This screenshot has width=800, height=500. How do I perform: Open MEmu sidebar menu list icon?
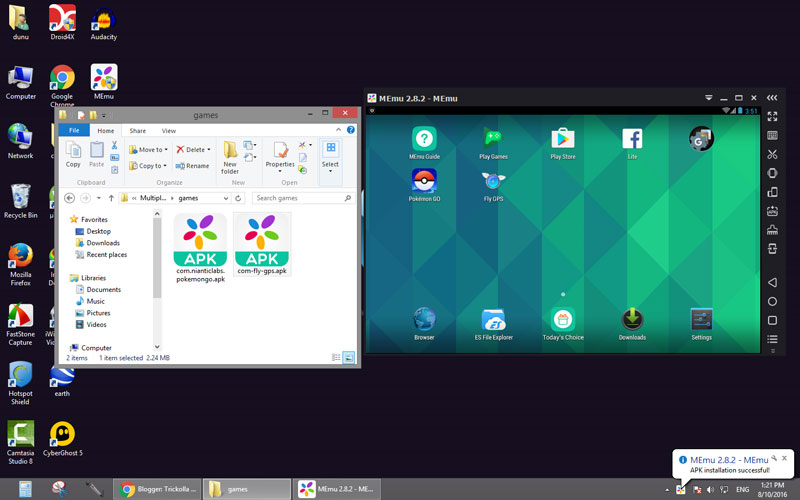[x=772, y=339]
